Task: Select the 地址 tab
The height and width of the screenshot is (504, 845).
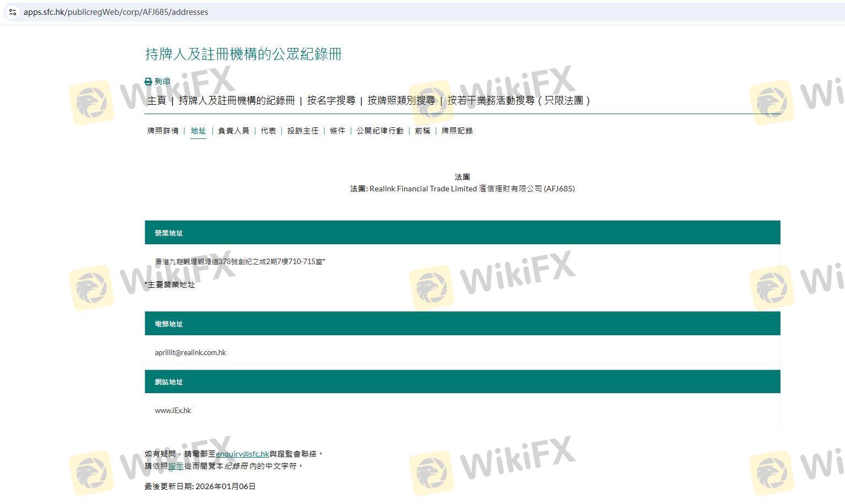Action: [198, 131]
